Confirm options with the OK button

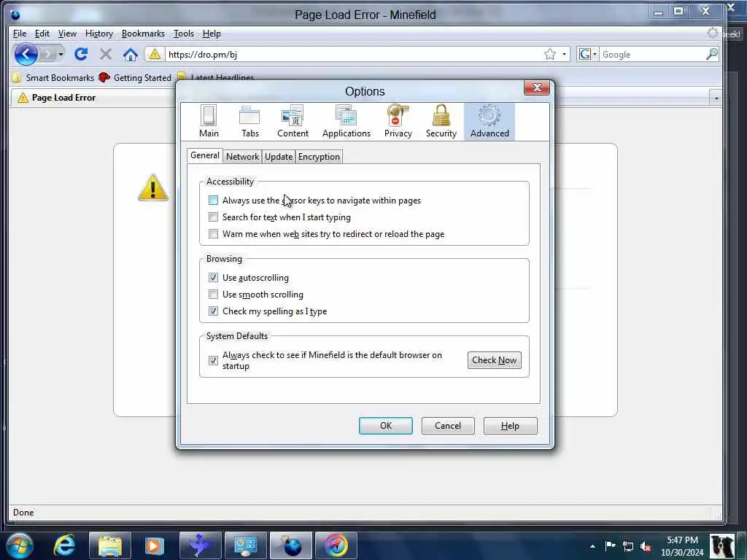386,426
